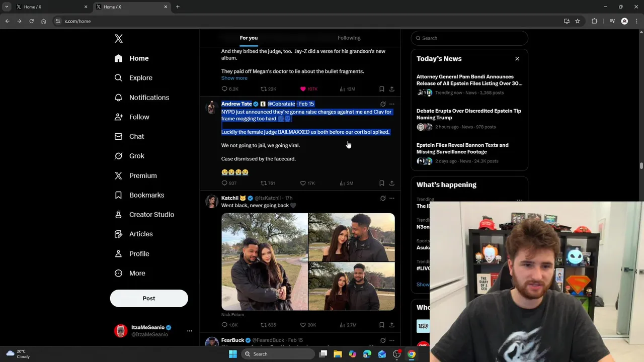Share the Andrew Tate post
644x362 pixels.
tap(392, 183)
